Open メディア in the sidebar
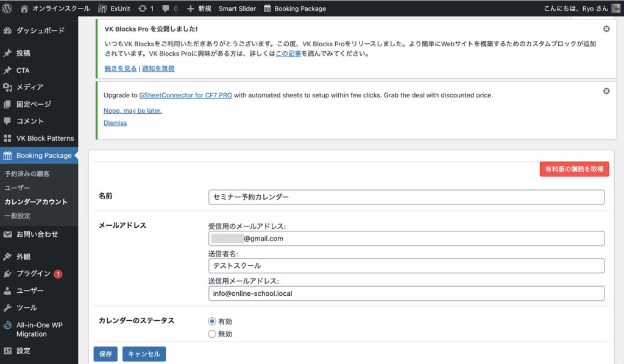This screenshot has width=624, height=364. [x=29, y=87]
